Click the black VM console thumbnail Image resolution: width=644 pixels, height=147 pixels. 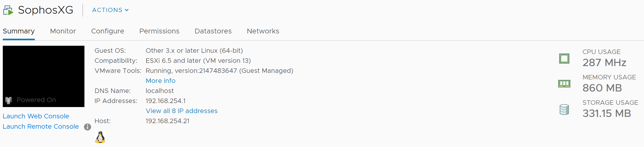click(x=43, y=73)
